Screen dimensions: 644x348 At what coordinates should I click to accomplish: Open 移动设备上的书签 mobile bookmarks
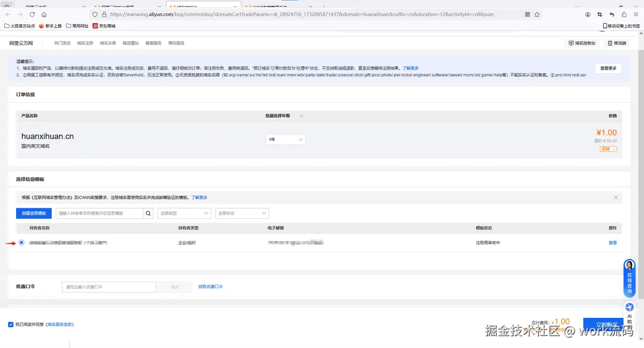pyautogui.click(x=621, y=26)
